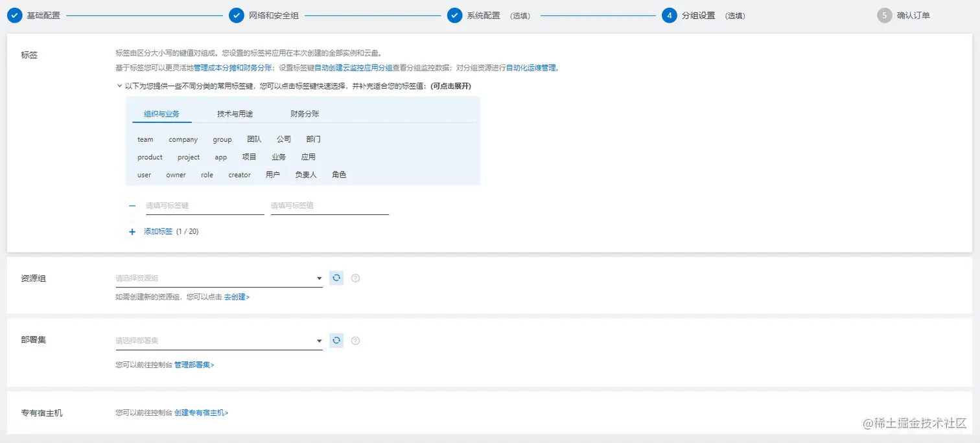The width and height of the screenshot is (980, 443).
Task: Focus the 请填写标签键 input field
Action: pyautogui.click(x=205, y=205)
